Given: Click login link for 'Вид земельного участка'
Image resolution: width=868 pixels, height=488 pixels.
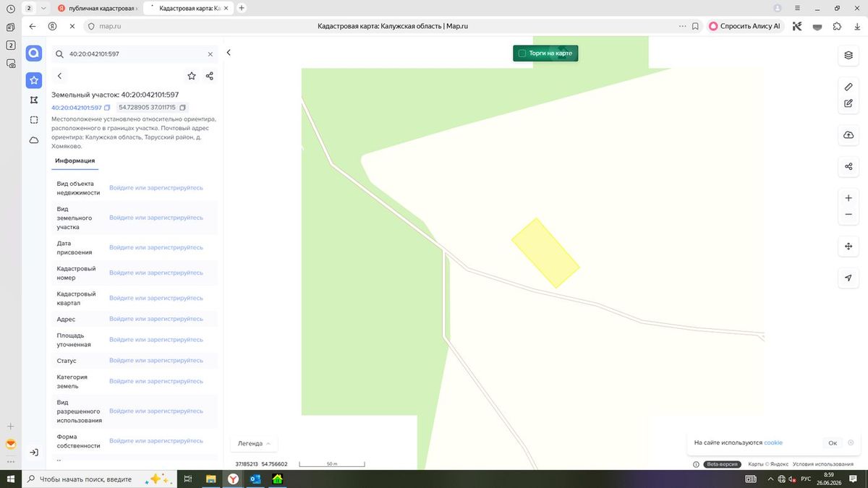Looking at the screenshot, I should (156, 218).
